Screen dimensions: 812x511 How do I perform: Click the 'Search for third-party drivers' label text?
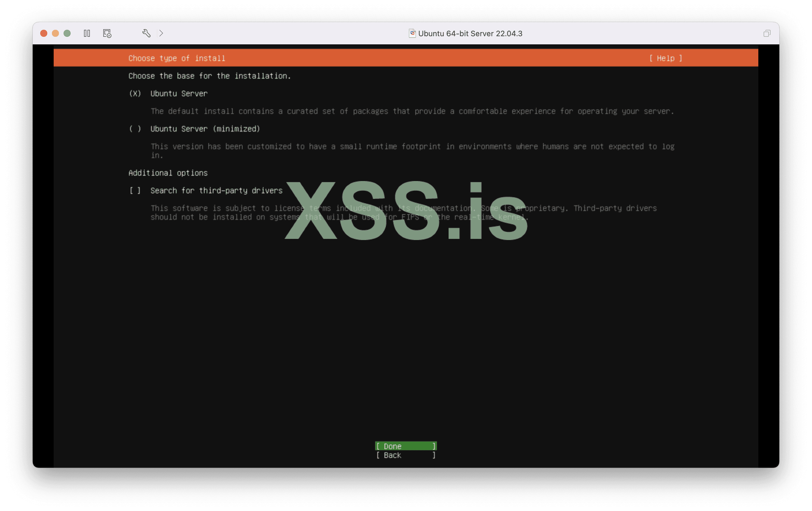[x=216, y=191]
